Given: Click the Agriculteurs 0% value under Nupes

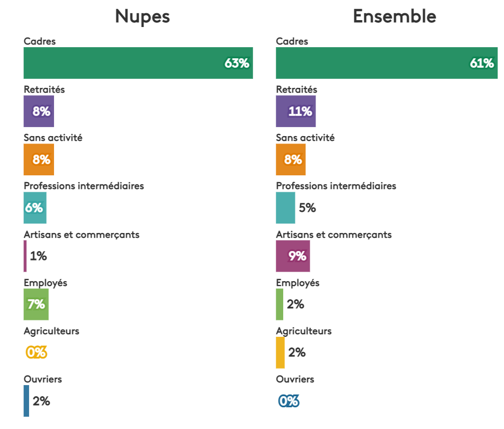Looking at the screenshot, I should [x=37, y=352].
